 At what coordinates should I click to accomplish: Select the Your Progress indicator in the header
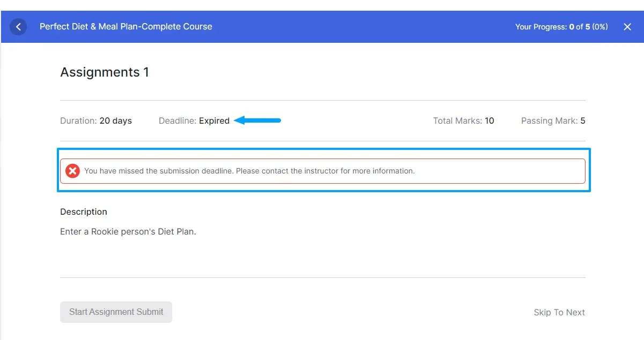(x=562, y=26)
